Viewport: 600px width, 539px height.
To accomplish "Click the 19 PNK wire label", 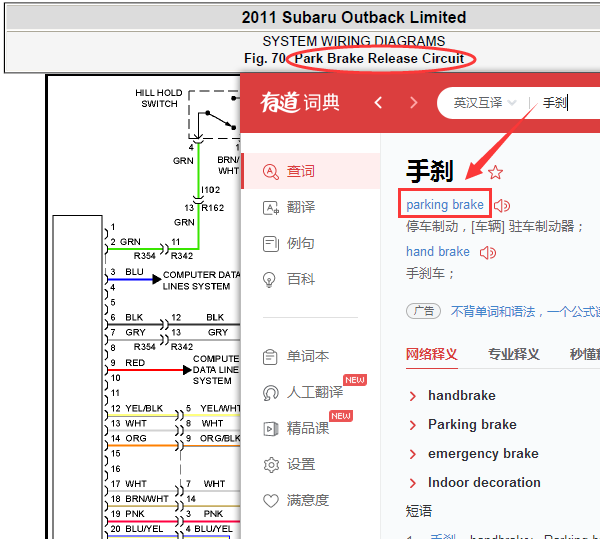I will 127,513.
